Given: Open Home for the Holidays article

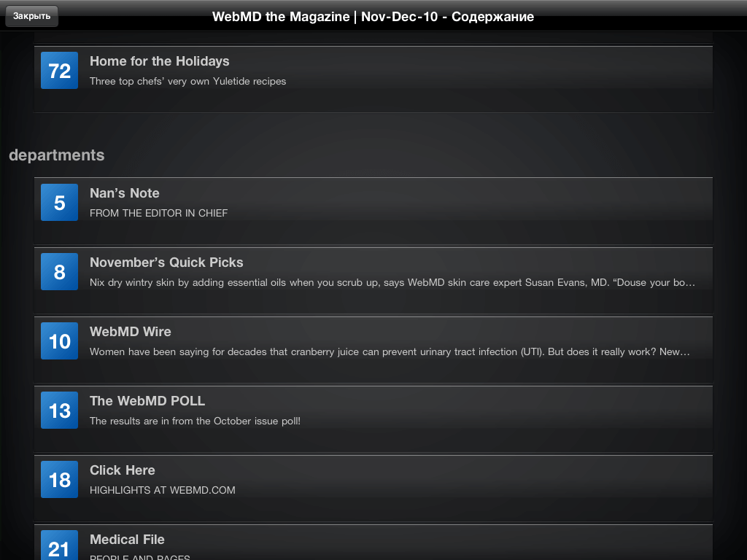Looking at the screenshot, I should point(160,61).
